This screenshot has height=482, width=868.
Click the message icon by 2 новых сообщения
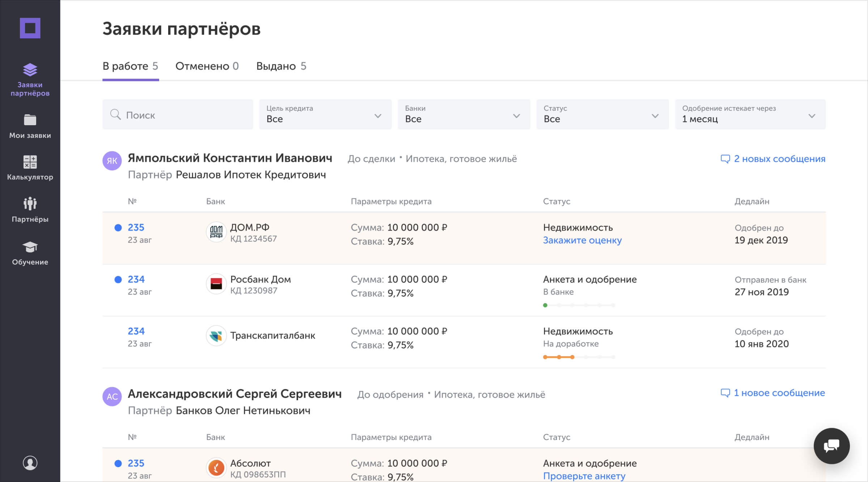coord(725,159)
